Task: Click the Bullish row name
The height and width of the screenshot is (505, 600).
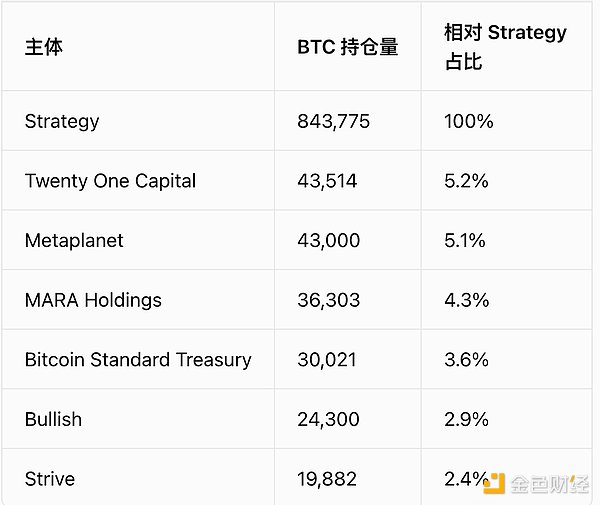Action: [x=54, y=419]
